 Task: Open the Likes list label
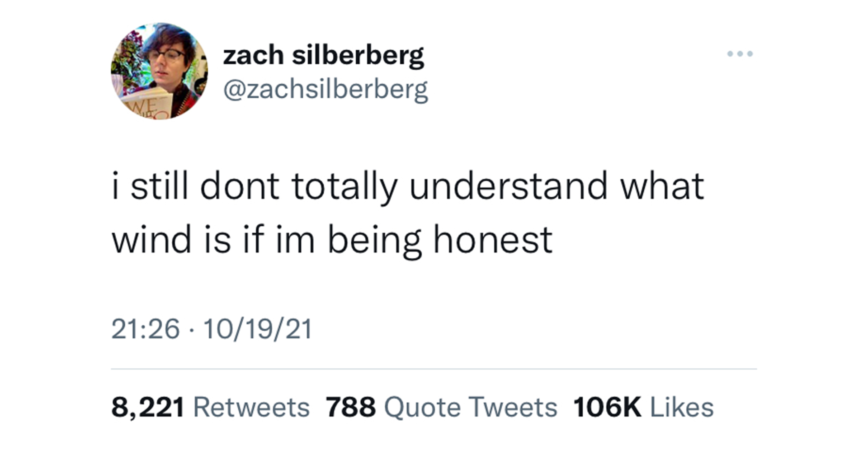coord(682,407)
